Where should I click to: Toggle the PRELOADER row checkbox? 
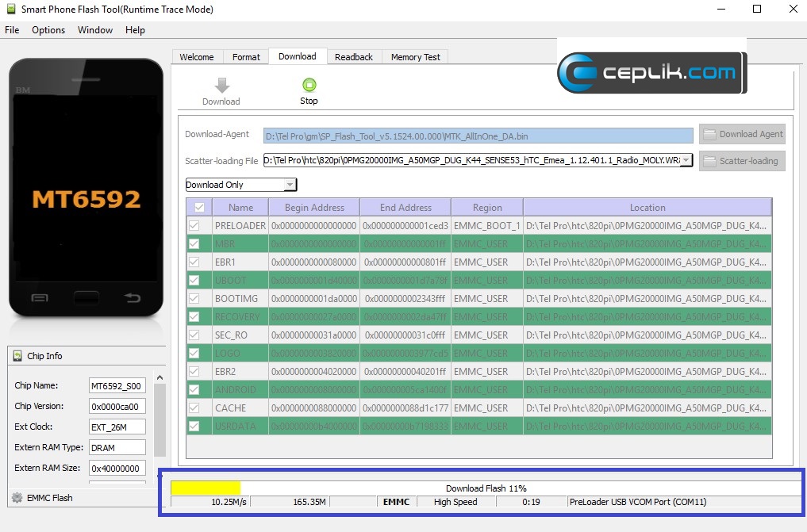point(194,226)
